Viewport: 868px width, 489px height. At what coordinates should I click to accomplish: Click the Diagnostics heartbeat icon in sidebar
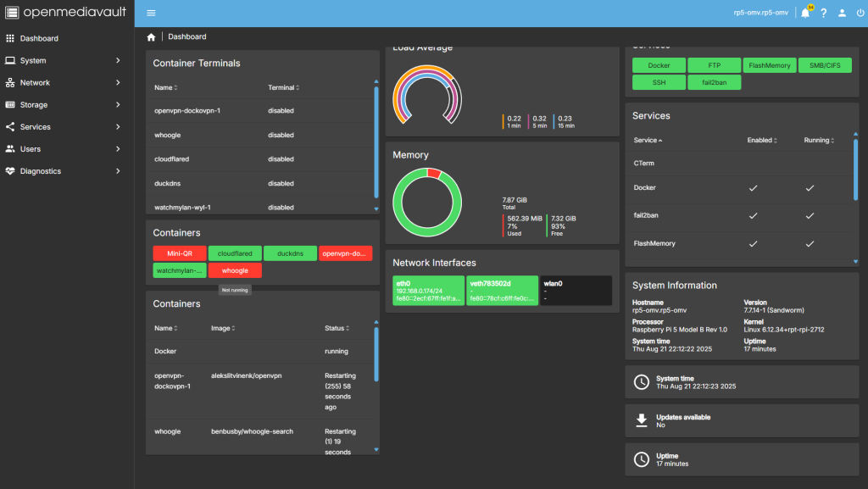click(x=10, y=171)
